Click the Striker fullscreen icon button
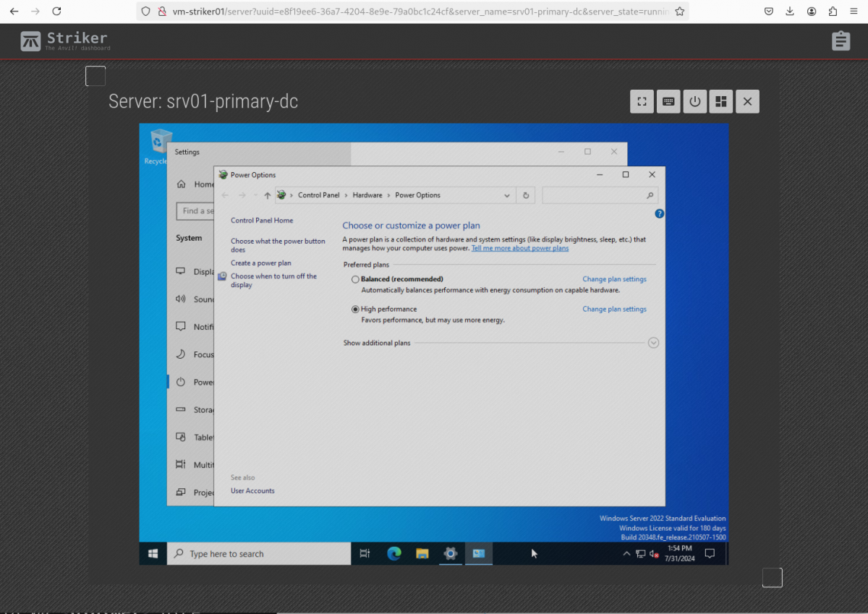This screenshot has width=868, height=614. point(642,102)
